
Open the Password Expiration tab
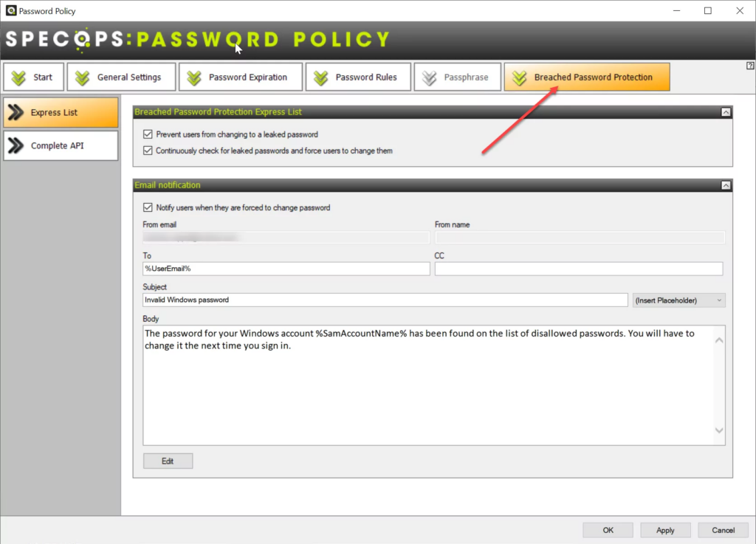(240, 77)
